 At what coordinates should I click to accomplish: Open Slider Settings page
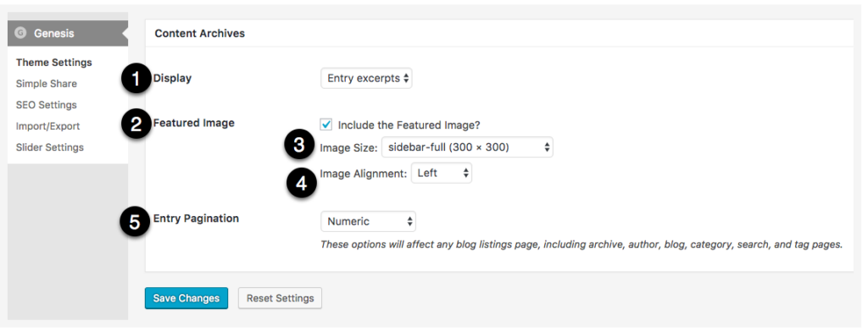pos(50,147)
